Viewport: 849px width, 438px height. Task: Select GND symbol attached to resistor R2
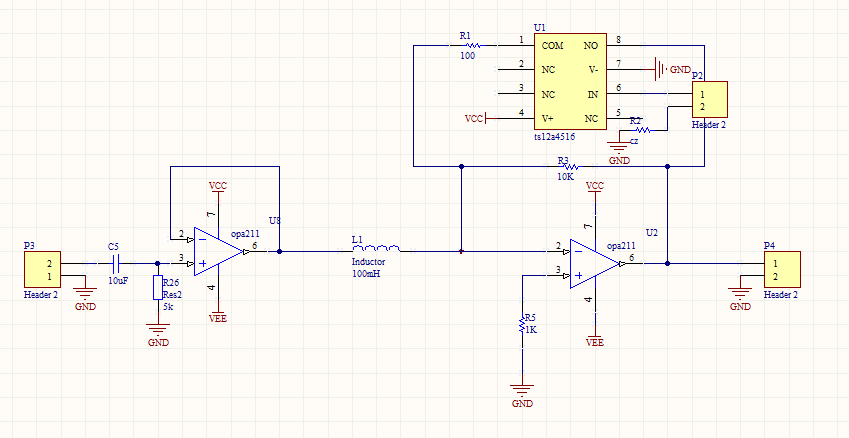pos(619,148)
